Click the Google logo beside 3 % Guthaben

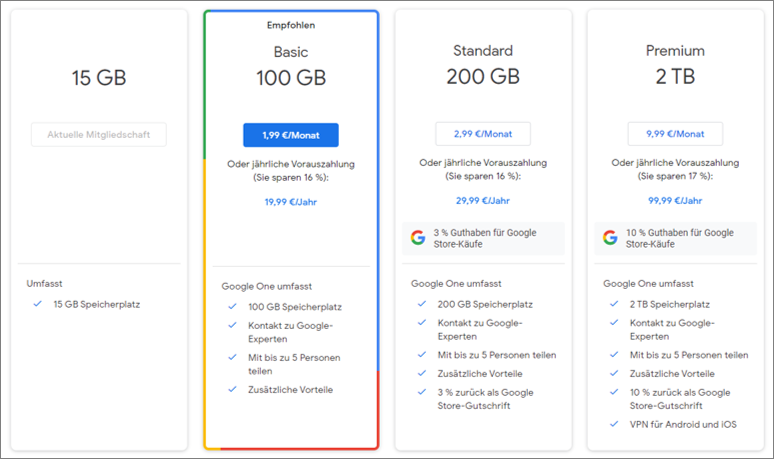418,238
